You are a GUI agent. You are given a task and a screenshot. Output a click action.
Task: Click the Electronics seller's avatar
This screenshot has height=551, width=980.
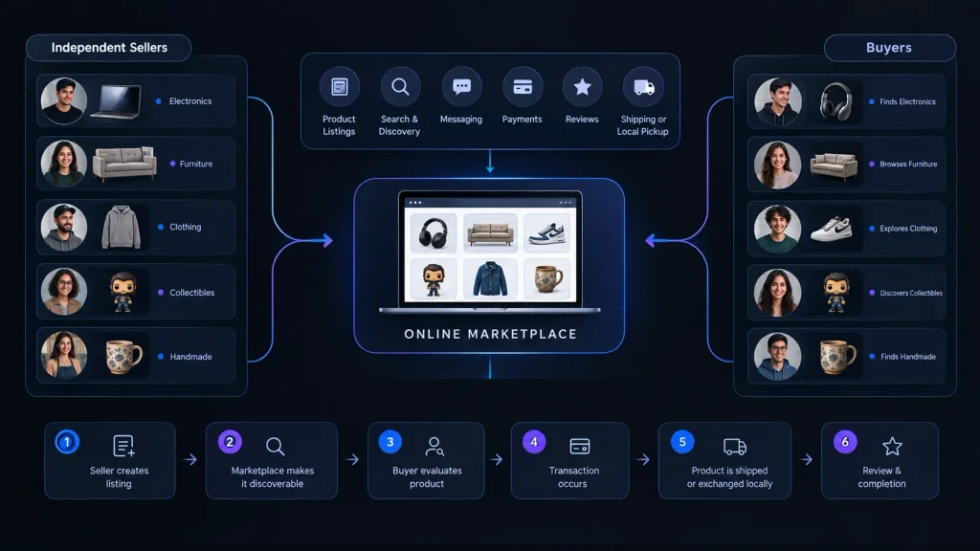(64, 100)
